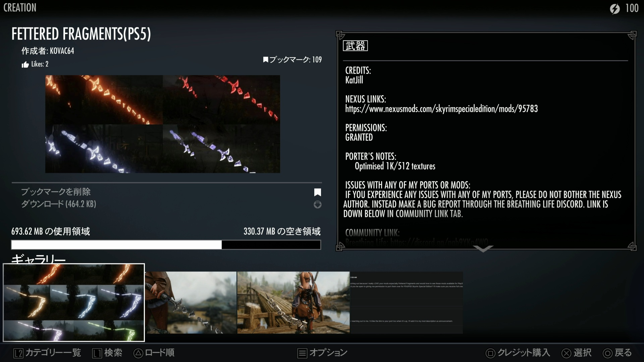Click the lightning bolt credits icon
Screen dimensions: 644x362
[x=615, y=9]
